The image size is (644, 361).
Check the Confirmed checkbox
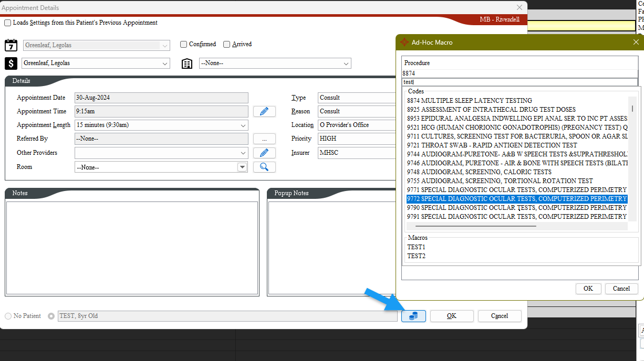pos(183,45)
